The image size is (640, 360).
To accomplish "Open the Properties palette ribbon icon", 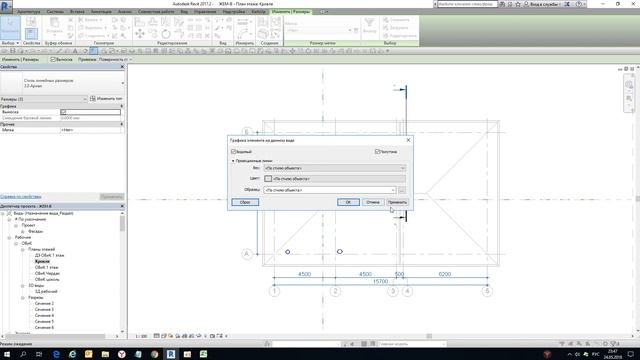I will [x=31, y=33].
